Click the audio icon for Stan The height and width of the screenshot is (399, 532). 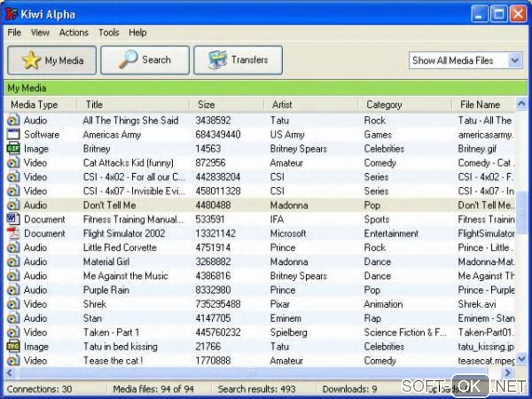point(13,318)
